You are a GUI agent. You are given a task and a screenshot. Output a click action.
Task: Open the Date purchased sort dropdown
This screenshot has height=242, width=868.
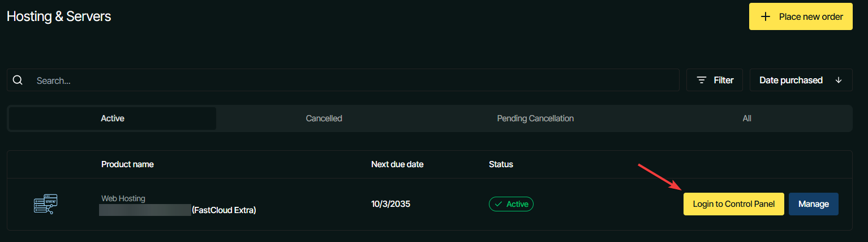800,80
